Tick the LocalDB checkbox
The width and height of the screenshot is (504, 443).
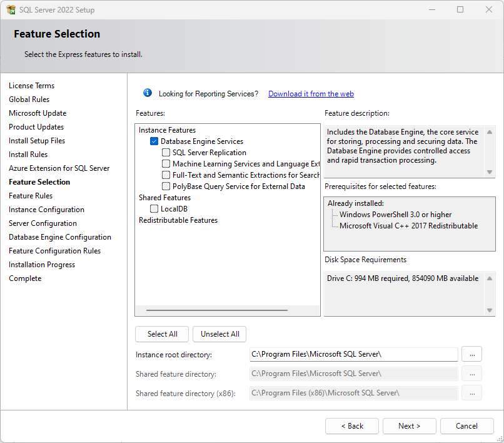[x=154, y=209]
